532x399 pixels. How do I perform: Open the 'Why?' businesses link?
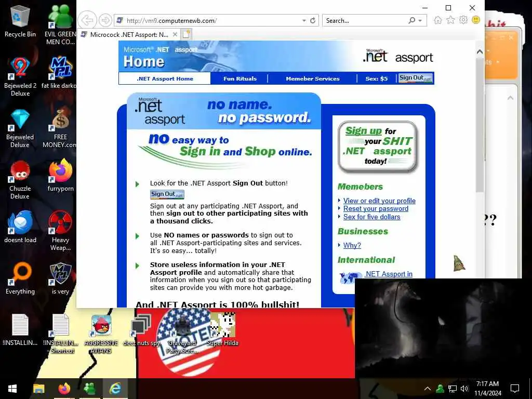pyautogui.click(x=352, y=245)
